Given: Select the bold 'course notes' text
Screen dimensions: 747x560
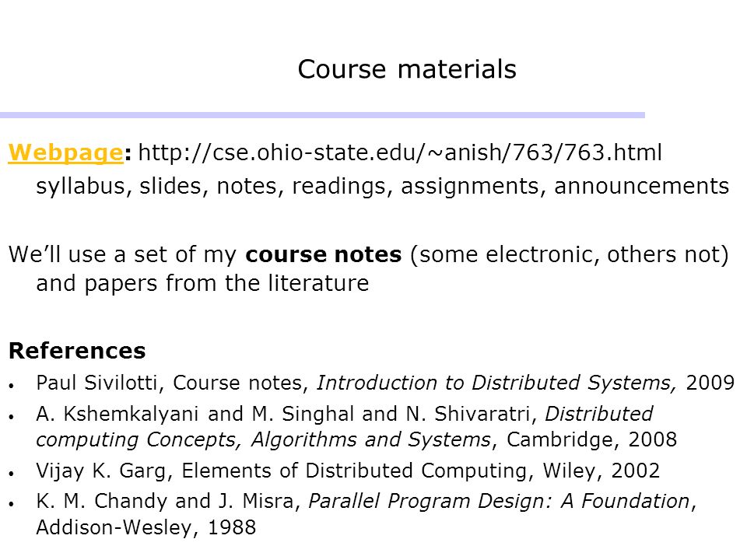Looking at the screenshot, I should [x=324, y=254].
